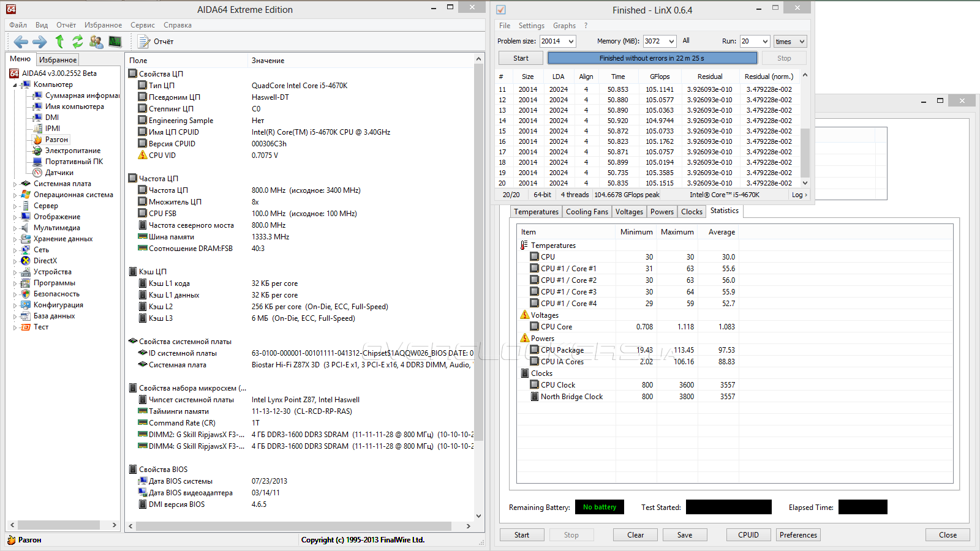This screenshot has height=551, width=980.
Task: Open the users icon in AIDA64 toolbar
Action: point(96,42)
